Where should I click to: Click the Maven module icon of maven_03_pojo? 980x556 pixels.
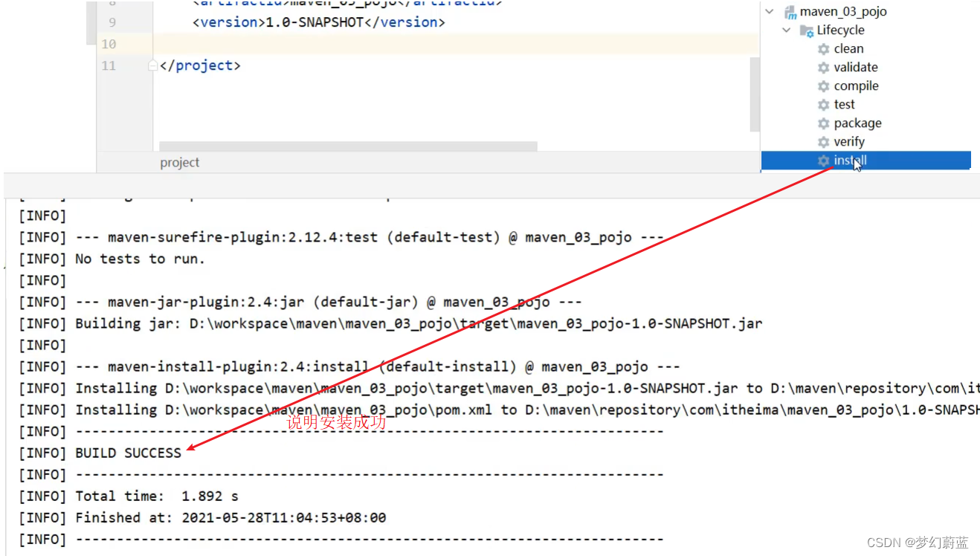coord(790,12)
